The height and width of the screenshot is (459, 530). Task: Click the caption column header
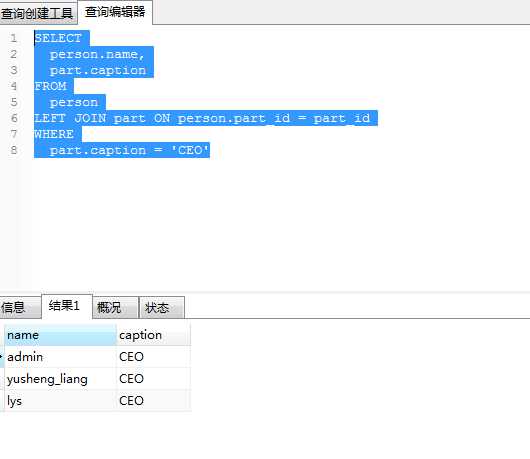[x=153, y=335]
